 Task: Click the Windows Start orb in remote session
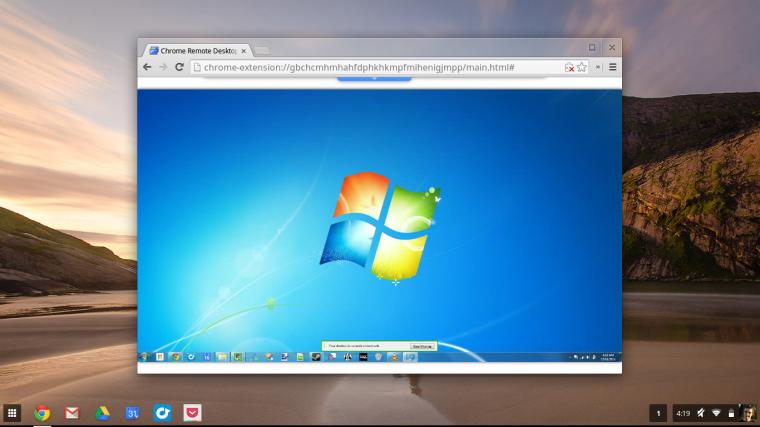144,357
